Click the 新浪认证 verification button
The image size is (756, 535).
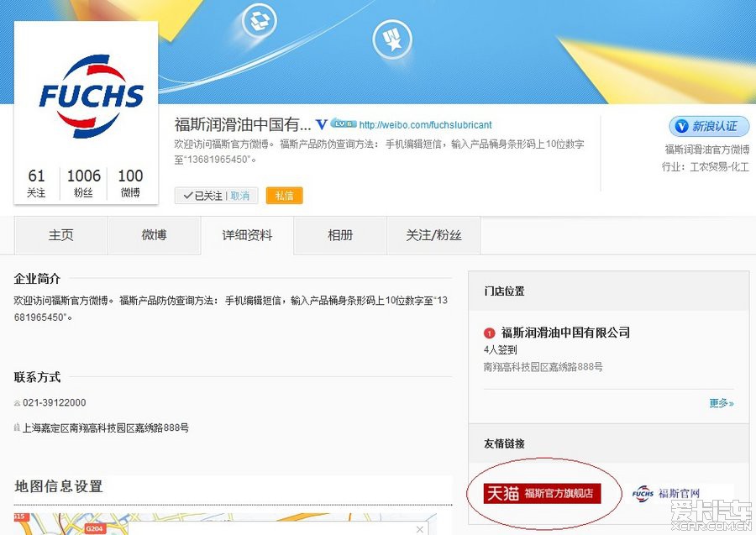709,126
